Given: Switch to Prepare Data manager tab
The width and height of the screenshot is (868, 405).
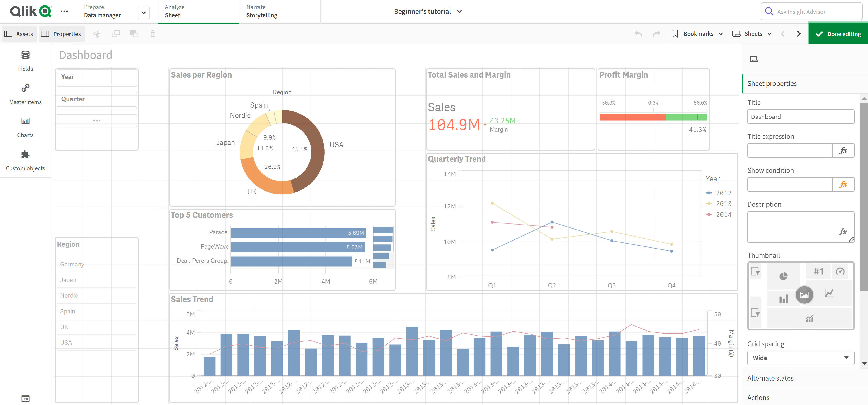Looking at the screenshot, I should pos(109,10).
